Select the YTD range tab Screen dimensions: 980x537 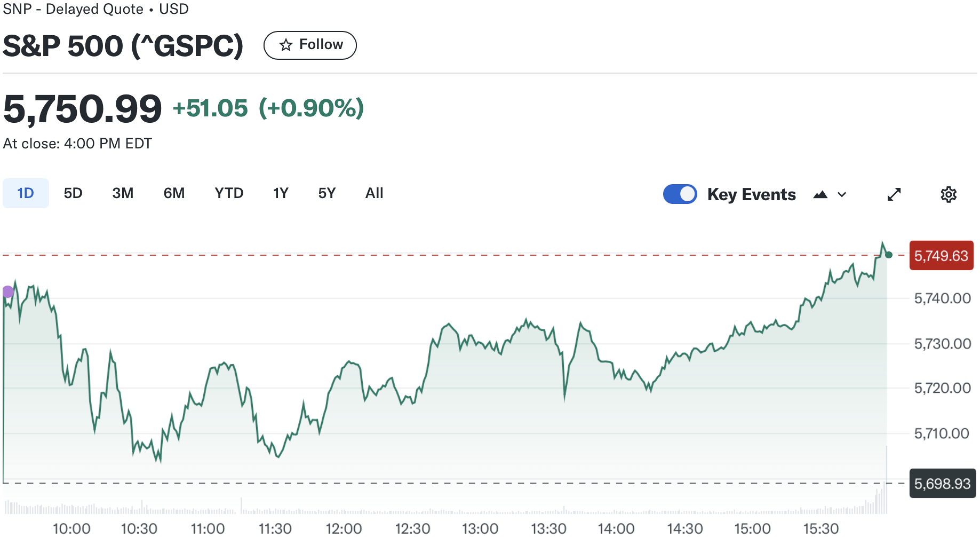(x=229, y=193)
